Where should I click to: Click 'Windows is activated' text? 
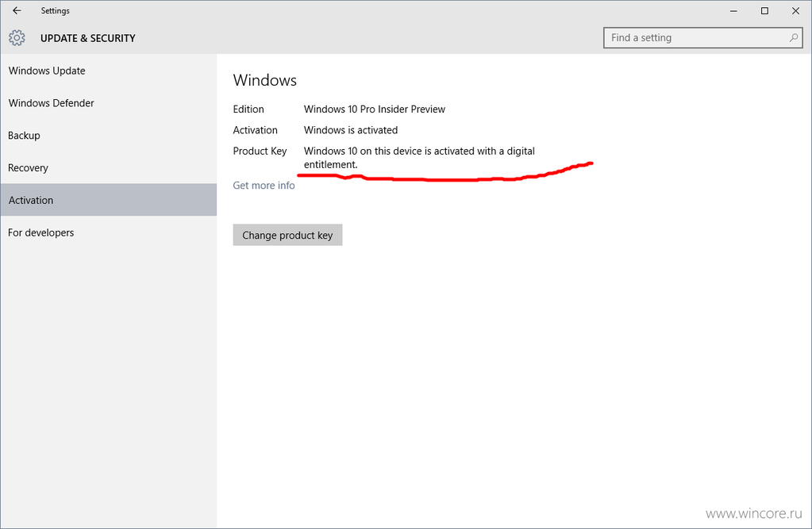(x=351, y=130)
